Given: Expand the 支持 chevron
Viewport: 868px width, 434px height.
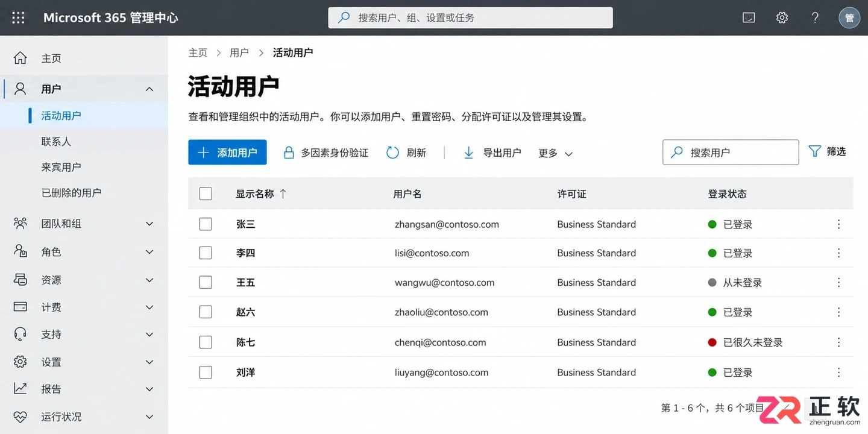Looking at the screenshot, I should pos(149,335).
